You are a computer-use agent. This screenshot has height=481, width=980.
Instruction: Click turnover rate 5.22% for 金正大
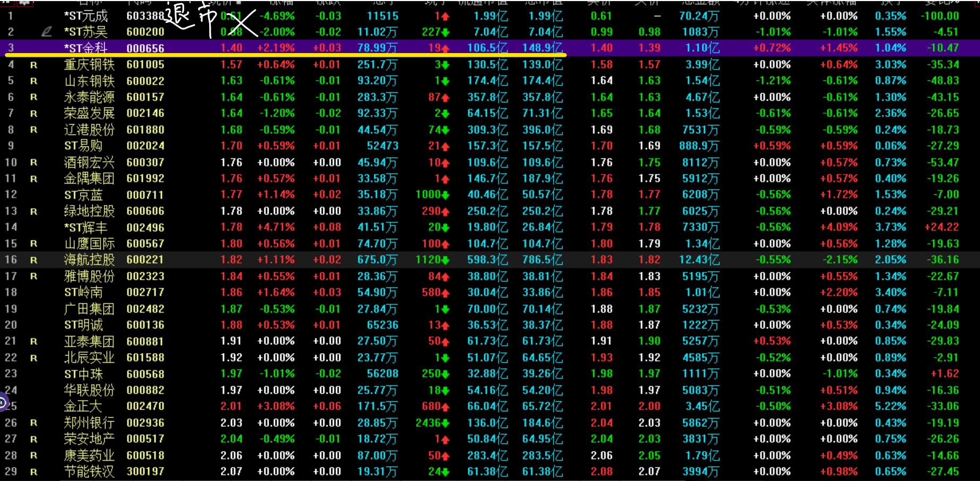point(891,407)
